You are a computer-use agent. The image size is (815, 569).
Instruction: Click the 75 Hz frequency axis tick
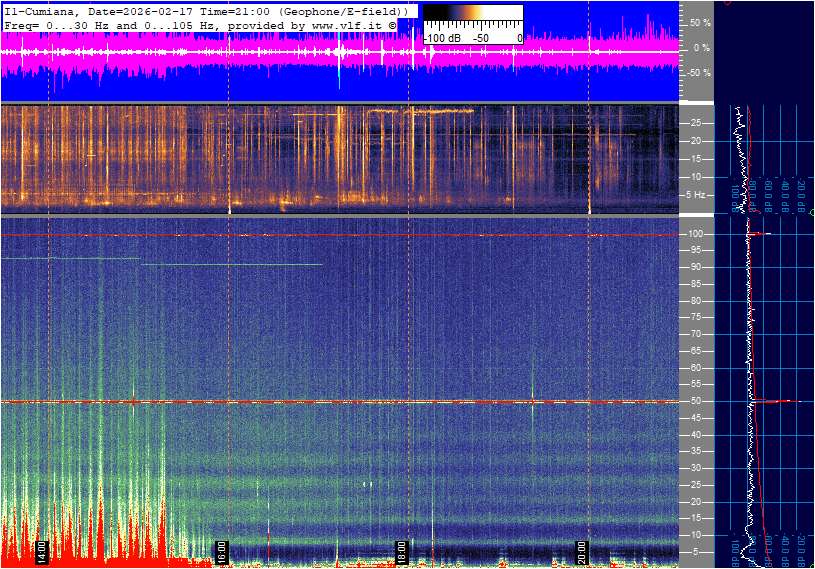695,317
